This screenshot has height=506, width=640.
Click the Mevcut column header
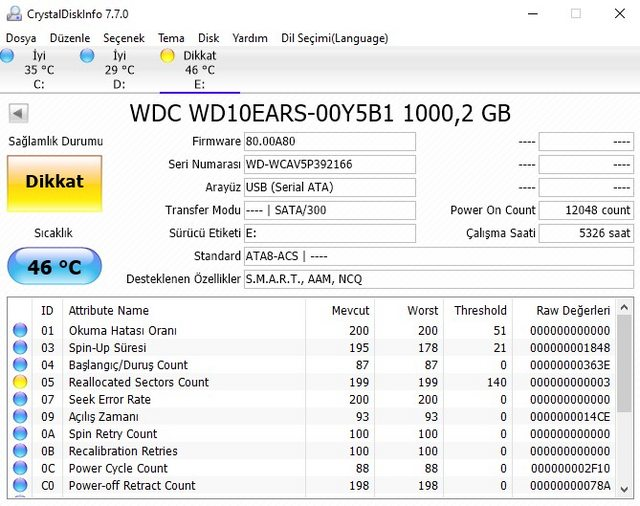pyautogui.click(x=350, y=311)
